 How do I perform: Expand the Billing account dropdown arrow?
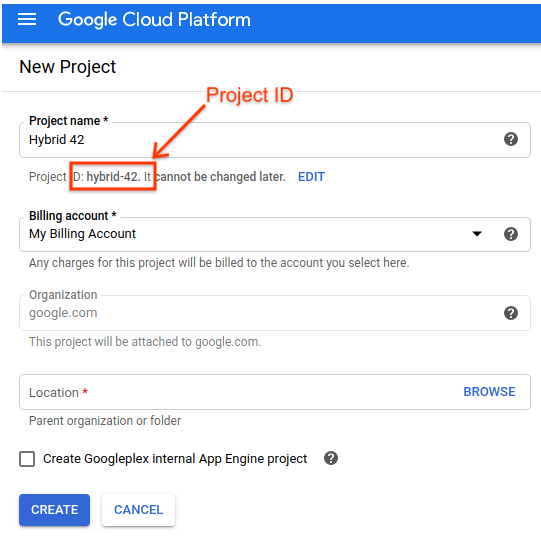pos(477,234)
